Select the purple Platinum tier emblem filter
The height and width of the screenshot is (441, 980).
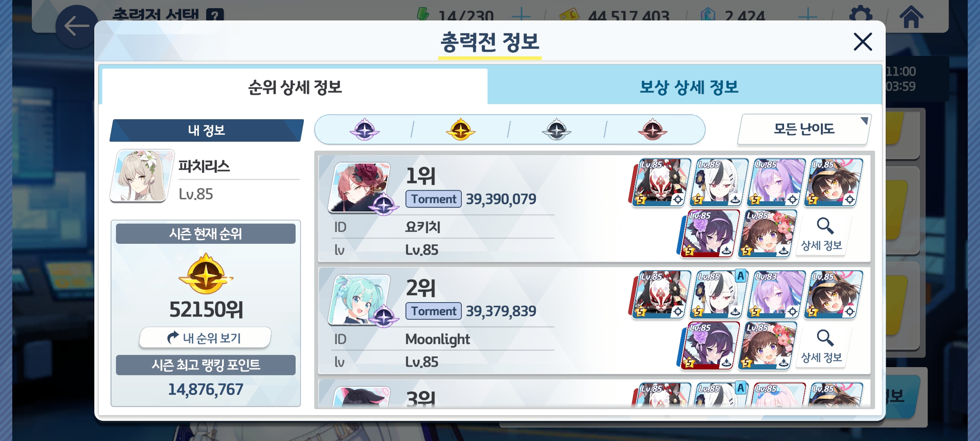pos(365,129)
